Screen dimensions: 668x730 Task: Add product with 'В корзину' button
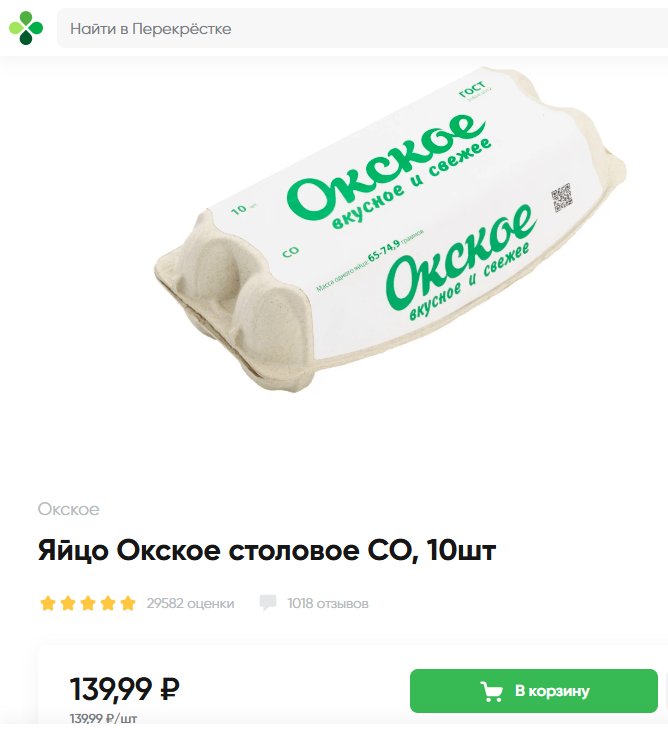[x=533, y=691]
